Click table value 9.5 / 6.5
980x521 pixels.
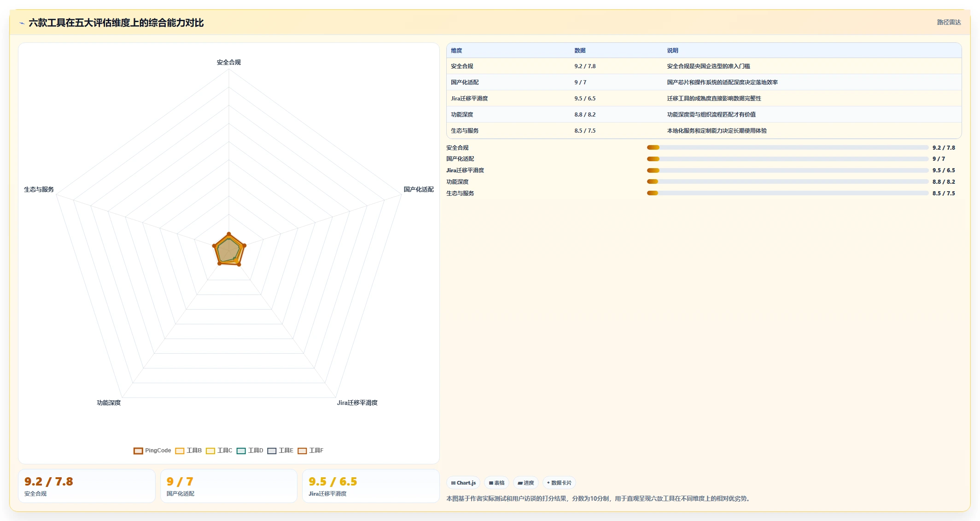585,99
